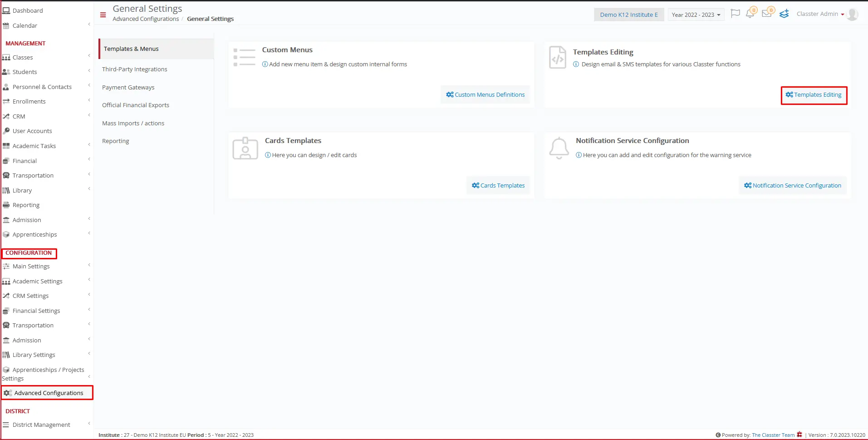Open the bell notifications icon
The height and width of the screenshot is (440, 868).
(x=750, y=13)
